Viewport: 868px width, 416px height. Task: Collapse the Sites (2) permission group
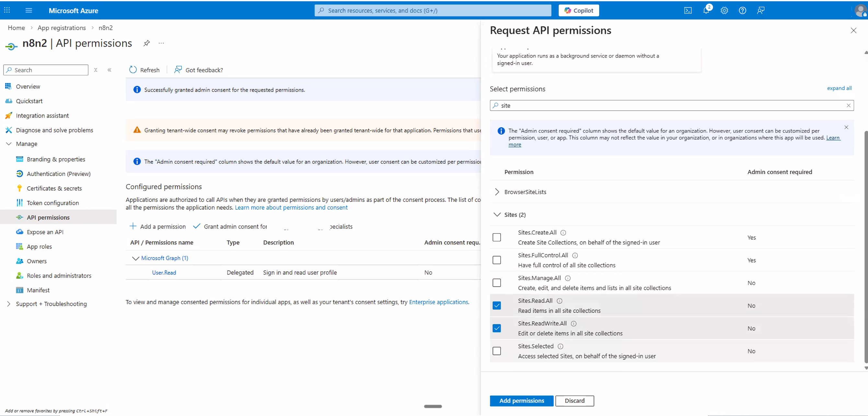[497, 214]
